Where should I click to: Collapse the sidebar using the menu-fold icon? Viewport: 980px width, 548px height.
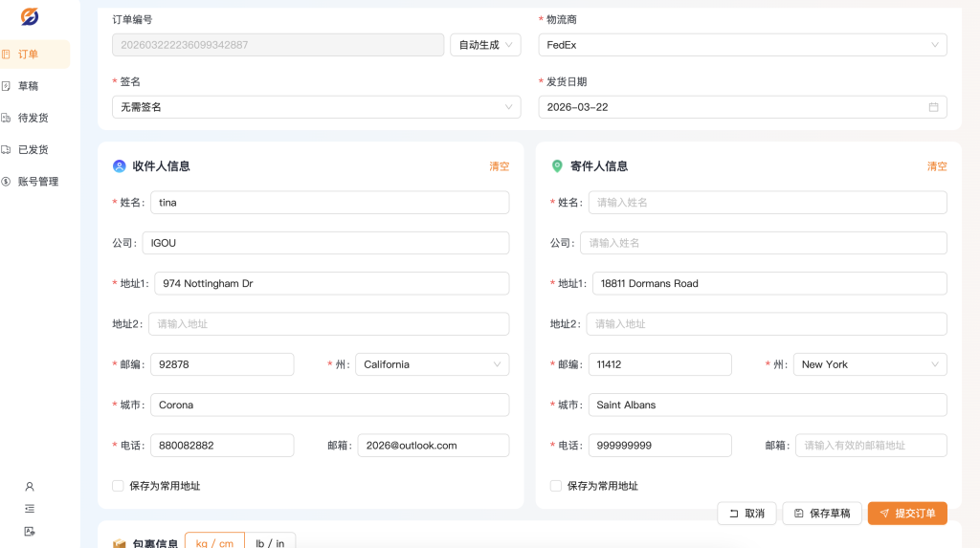click(x=30, y=509)
